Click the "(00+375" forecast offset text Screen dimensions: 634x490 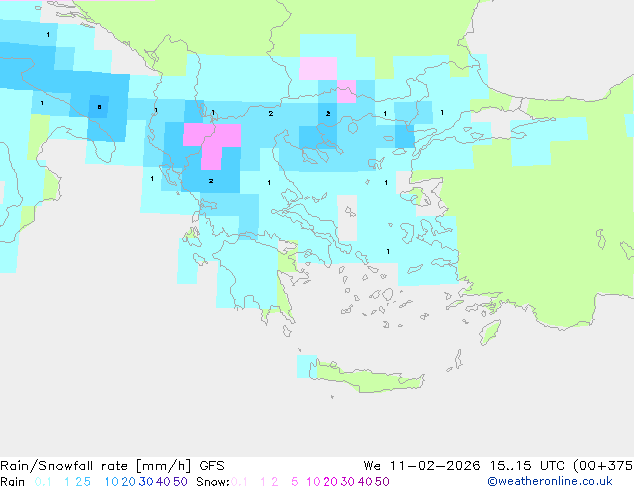(x=603, y=466)
